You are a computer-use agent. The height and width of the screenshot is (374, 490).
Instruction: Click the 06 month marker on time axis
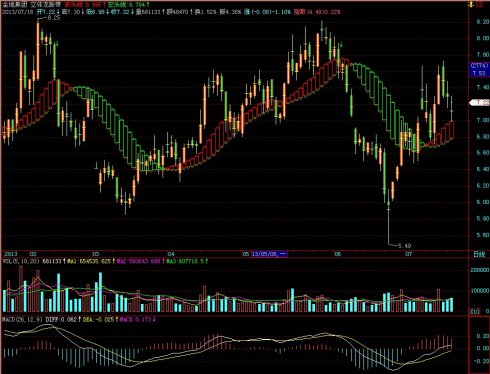pyautogui.click(x=338, y=254)
